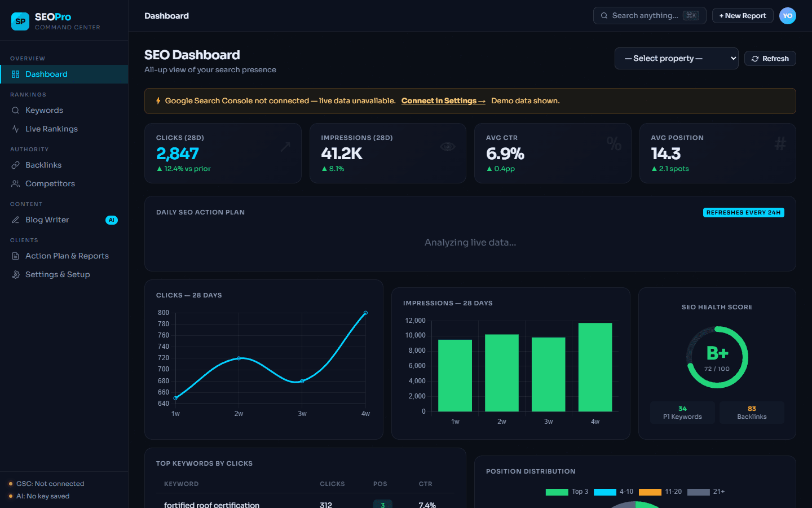Click the hash icon on Avg Position card
Image resolution: width=812 pixels, height=508 pixels.
pos(780,144)
